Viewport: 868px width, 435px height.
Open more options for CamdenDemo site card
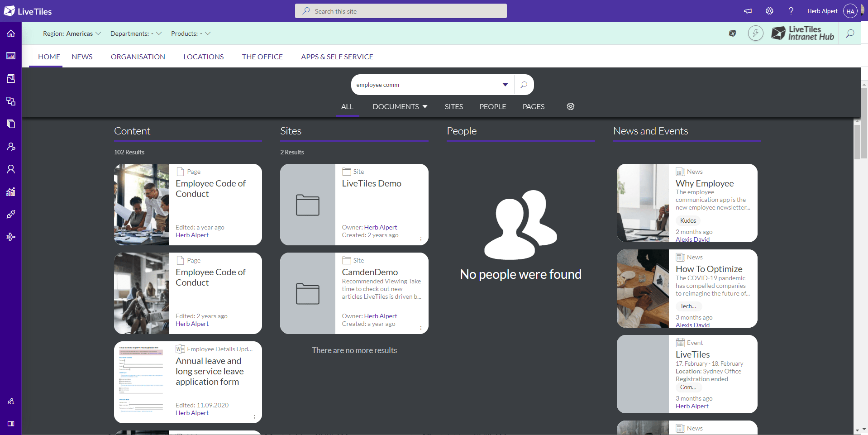click(421, 328)
